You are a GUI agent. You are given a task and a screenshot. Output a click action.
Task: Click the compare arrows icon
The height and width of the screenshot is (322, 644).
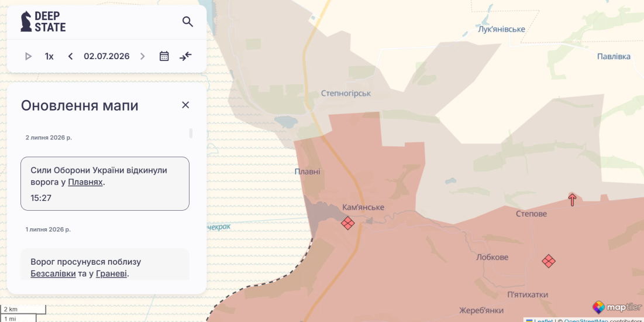point(185,56)
